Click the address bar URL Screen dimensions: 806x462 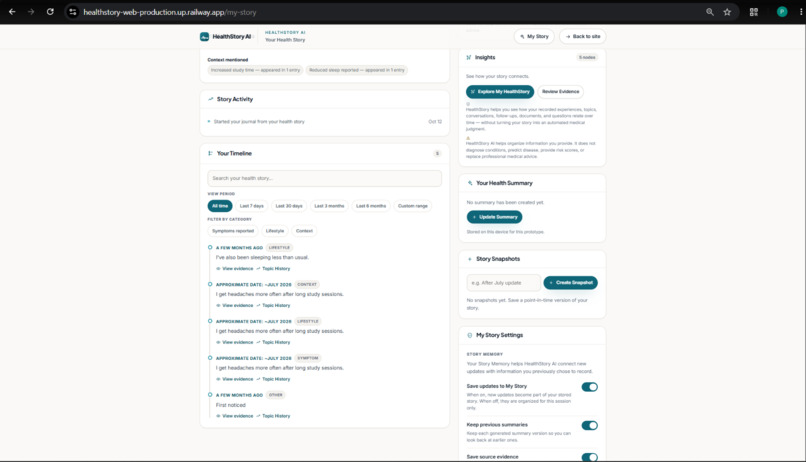(x=170, y=12)
